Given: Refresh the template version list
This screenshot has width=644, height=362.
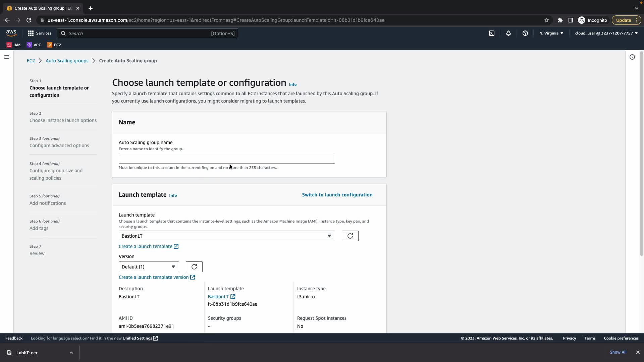Looking at the screenshot, I should tap(194, 267).
